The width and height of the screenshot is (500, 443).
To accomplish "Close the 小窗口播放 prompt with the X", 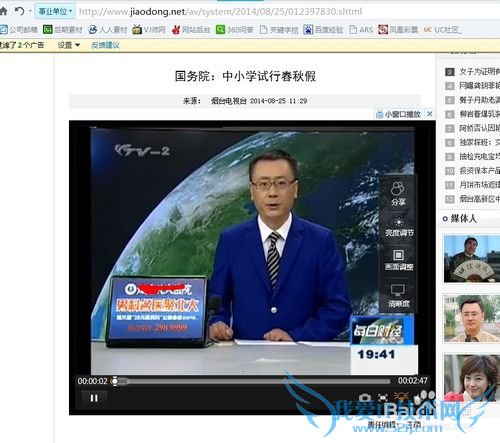I will pos(430,114).
